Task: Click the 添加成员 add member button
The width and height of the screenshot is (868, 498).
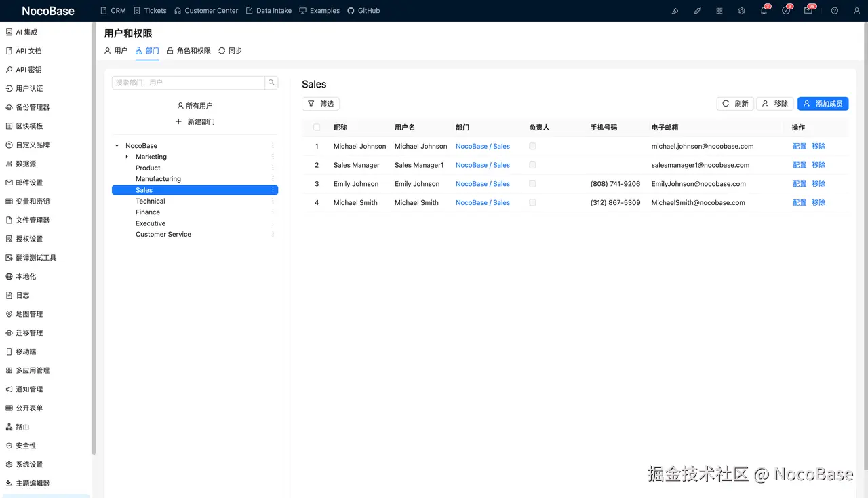Action: tap(823, 104)
